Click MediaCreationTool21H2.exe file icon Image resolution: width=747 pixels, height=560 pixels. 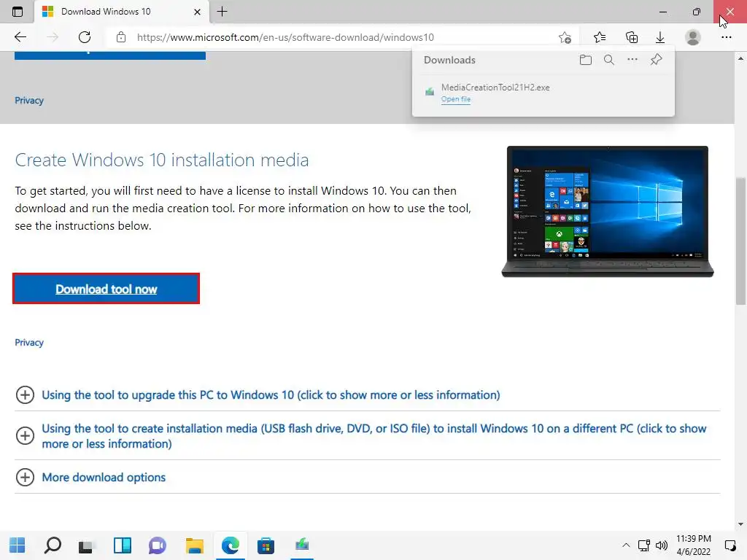(x=430, y=91)
